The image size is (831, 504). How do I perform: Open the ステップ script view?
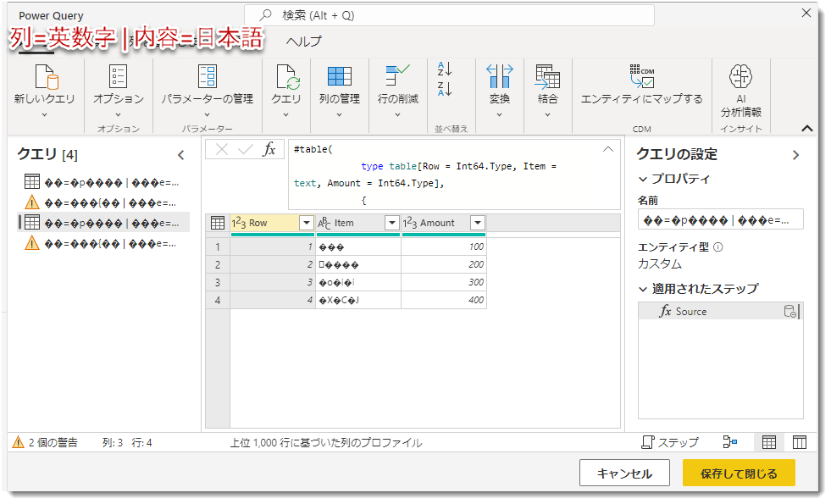click(670, 442)
